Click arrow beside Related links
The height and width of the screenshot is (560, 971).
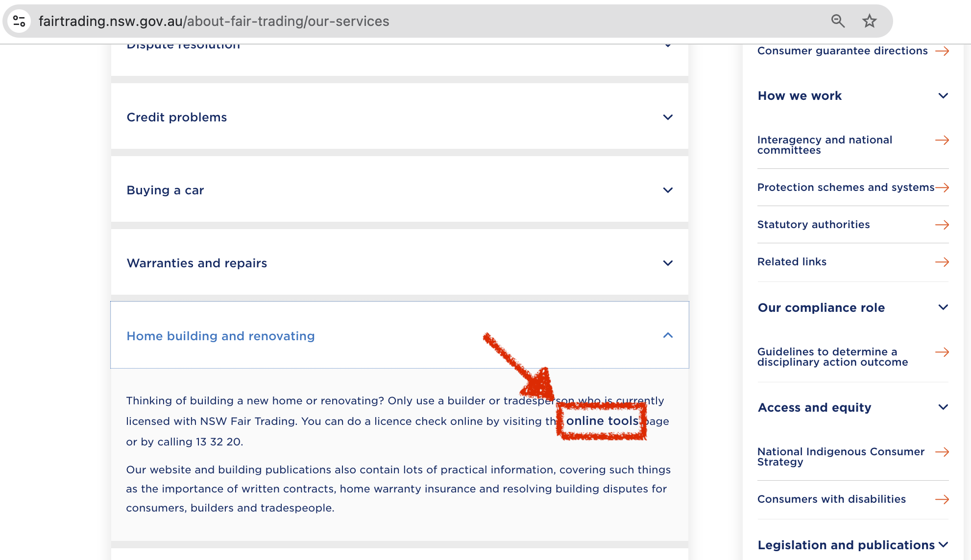942,262
